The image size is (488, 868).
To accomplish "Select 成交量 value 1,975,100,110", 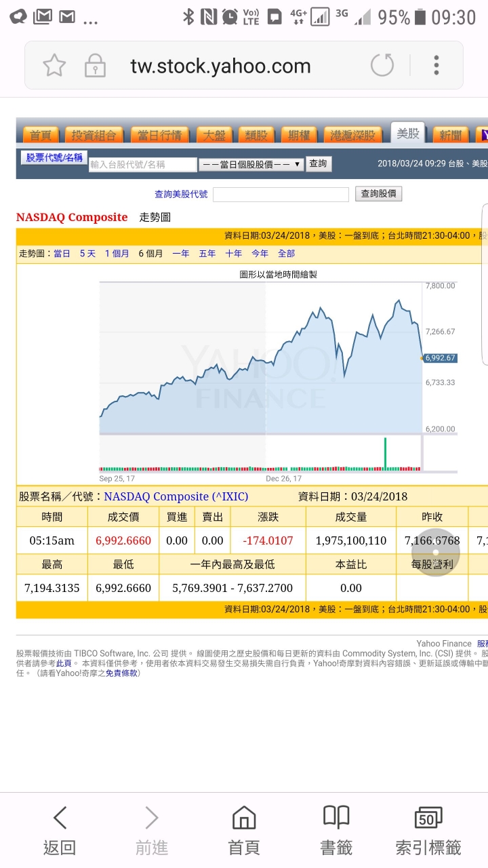I will 351,541.
